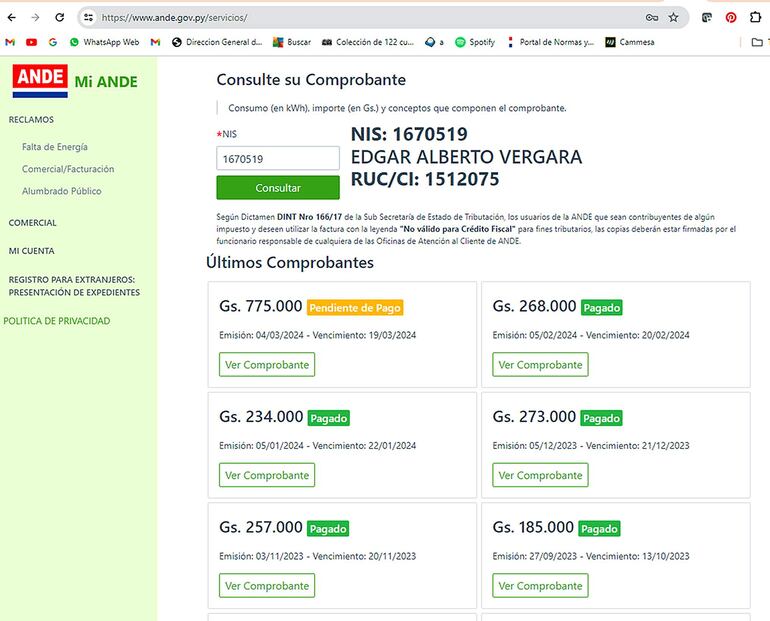
Task: Expand the MI CUENTA sidebar section
Action: click(x=32, y=251)
